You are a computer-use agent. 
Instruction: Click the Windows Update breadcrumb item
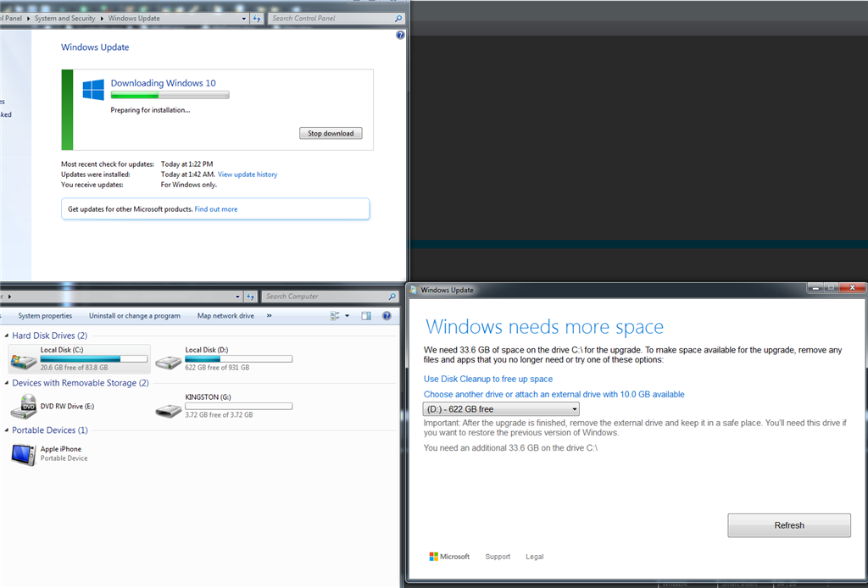[x=134, y=19]
